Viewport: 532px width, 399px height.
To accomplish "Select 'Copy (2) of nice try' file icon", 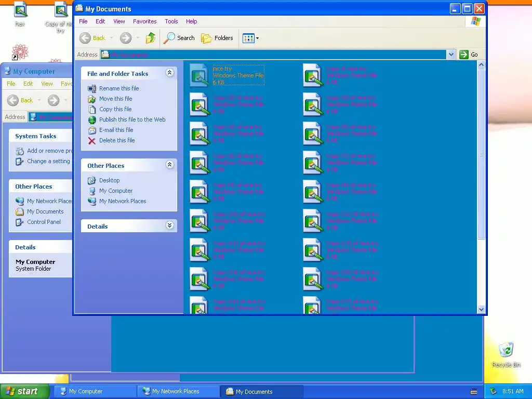I will coord(199,104).
